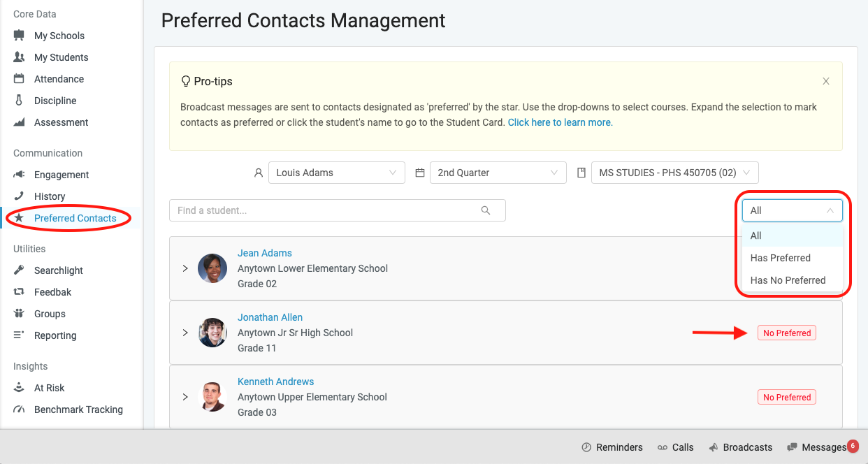The height and width of the screenshot is (464, 868).
Task: Choose Has Preferred filter option
Action: (x=793, y=258)
